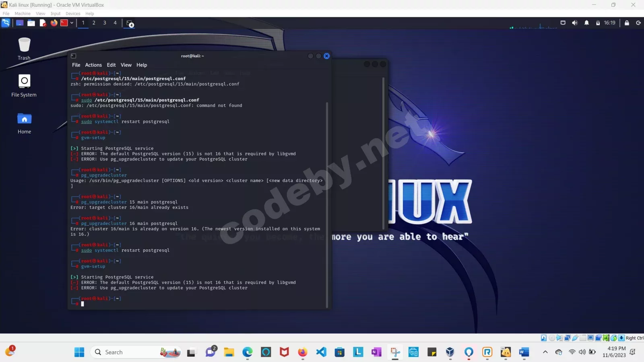Open the terminal Actions menu
644x362 pixels.
pyautogui.click(x=93, y=65)
